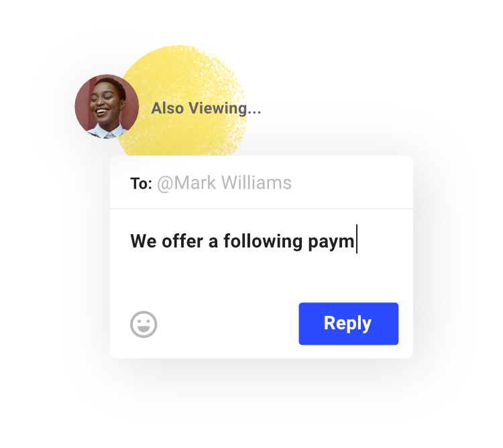503x448 pixels.
Task: Click the word 'following' in the draft
Action: [263, 241]
